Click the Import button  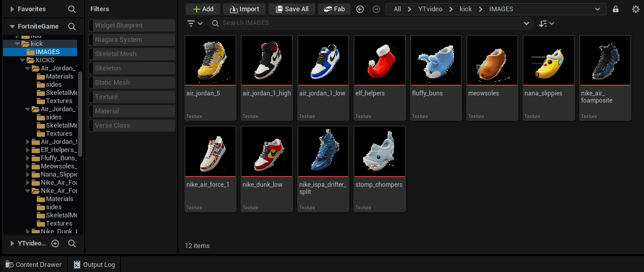pyautogui.click(x=244, y=9)
